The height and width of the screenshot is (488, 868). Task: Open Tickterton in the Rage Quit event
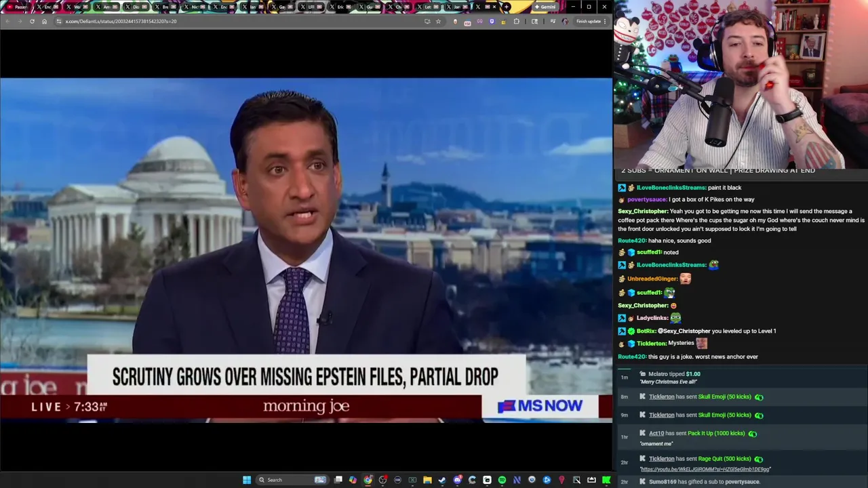coord(662,459)
